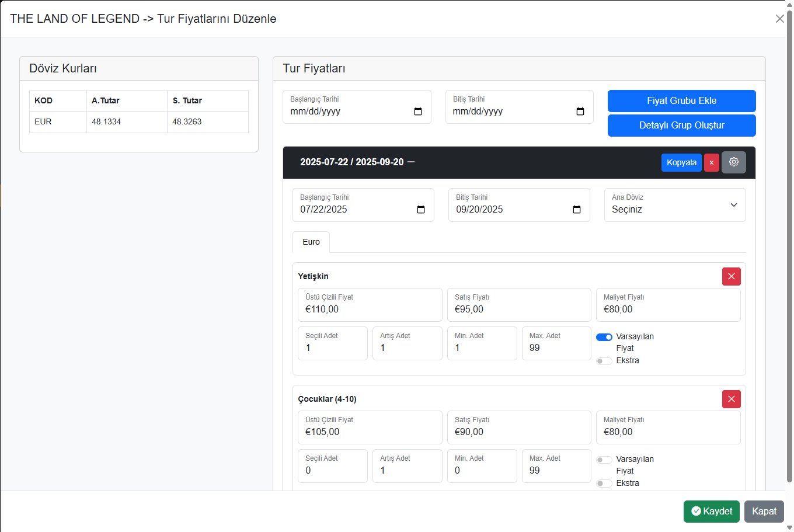This screenshot has width=794, height=532.
Task: Enable Varsayılan Fiyat toggle for Çocuklar
Action: tap(604, 460)
